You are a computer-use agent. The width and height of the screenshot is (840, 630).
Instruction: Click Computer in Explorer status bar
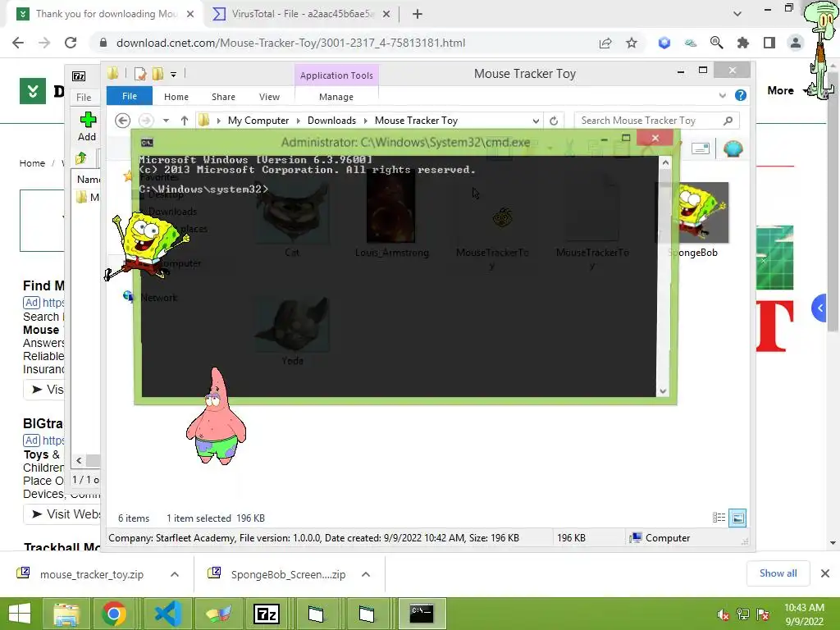pyautogui.click(x=660, y=538)
